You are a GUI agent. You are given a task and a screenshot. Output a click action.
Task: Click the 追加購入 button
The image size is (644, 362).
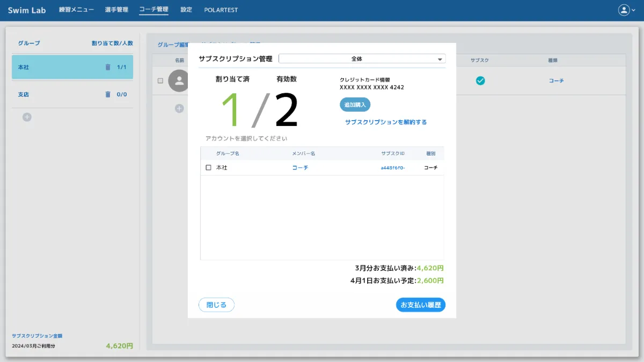click(x=355, y=105)
